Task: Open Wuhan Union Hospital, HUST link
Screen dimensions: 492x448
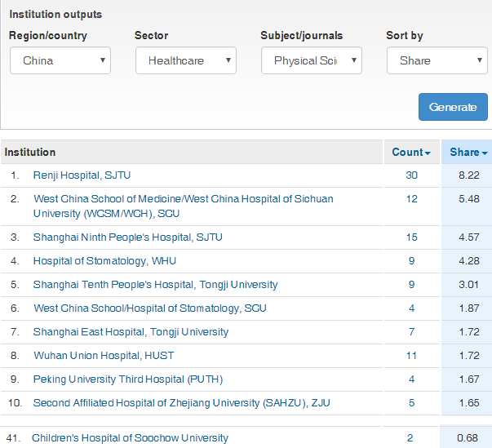Action: [x=104, y=356]
